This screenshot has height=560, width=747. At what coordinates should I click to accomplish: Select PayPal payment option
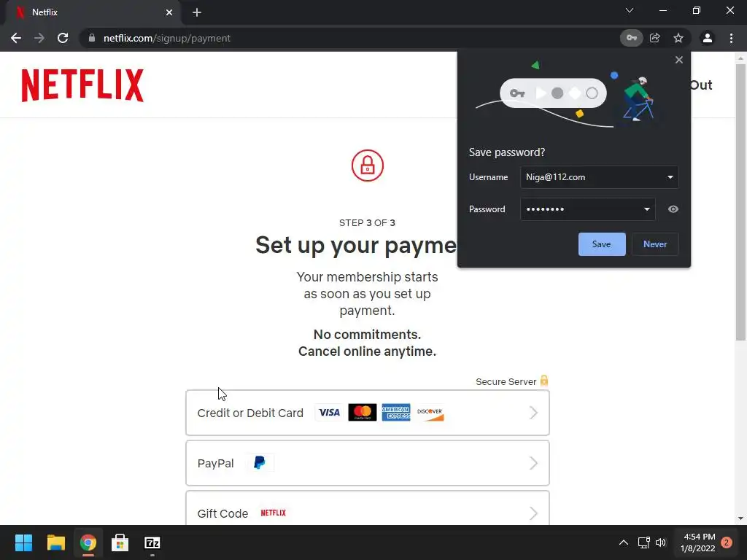[368, 463]
